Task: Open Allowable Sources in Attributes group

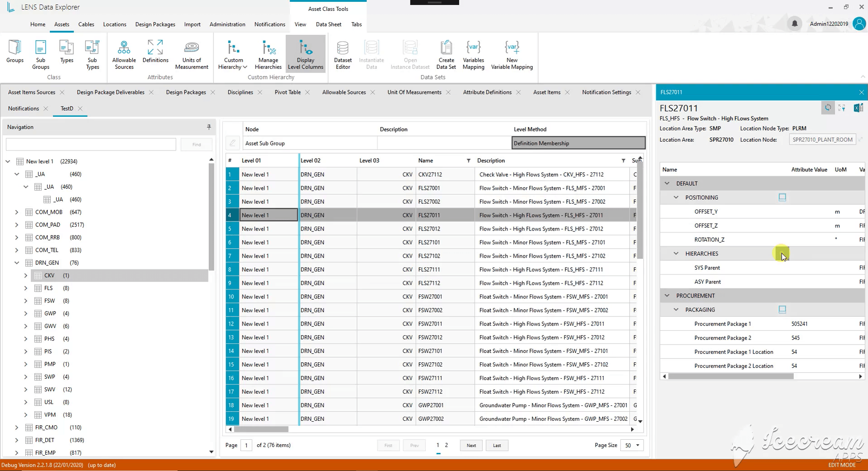Action: (124, 54)
